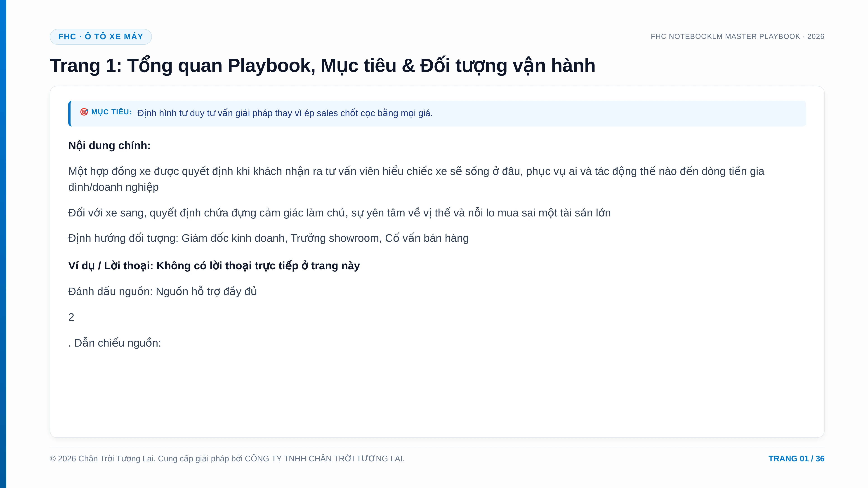
Task: Click the sentence Định hình tư duy tư vấn giải pháp
Action: 285,113
